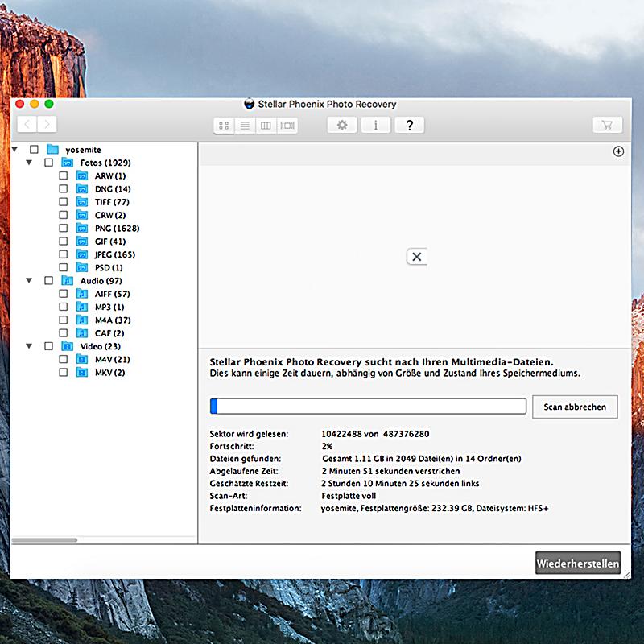This screenshot has height=644, width=644.
Task: Select the MP3 (1) tree row
Action: click(105, 307)
